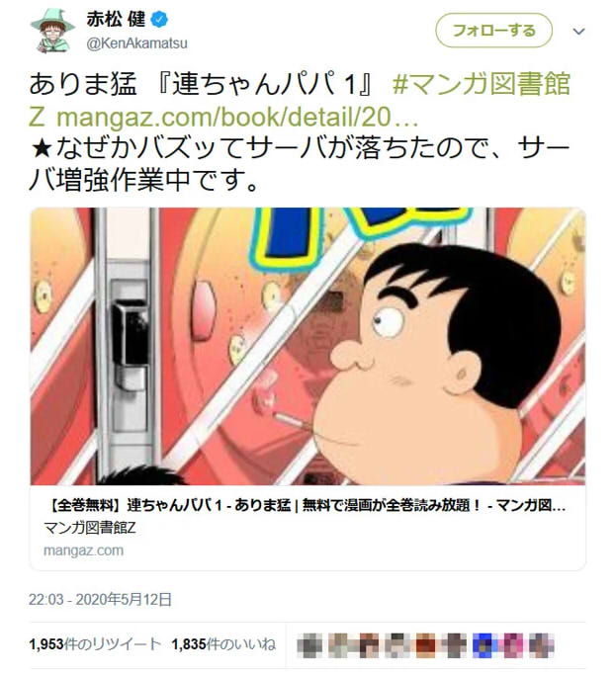Viewport: 616px width, 675px height.
Task: Click the mangaz.com domain in card
Action: tap(84, 550)
